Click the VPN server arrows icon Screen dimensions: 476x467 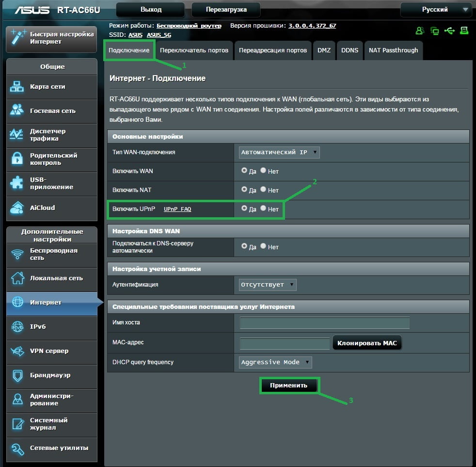click(17, 351)
